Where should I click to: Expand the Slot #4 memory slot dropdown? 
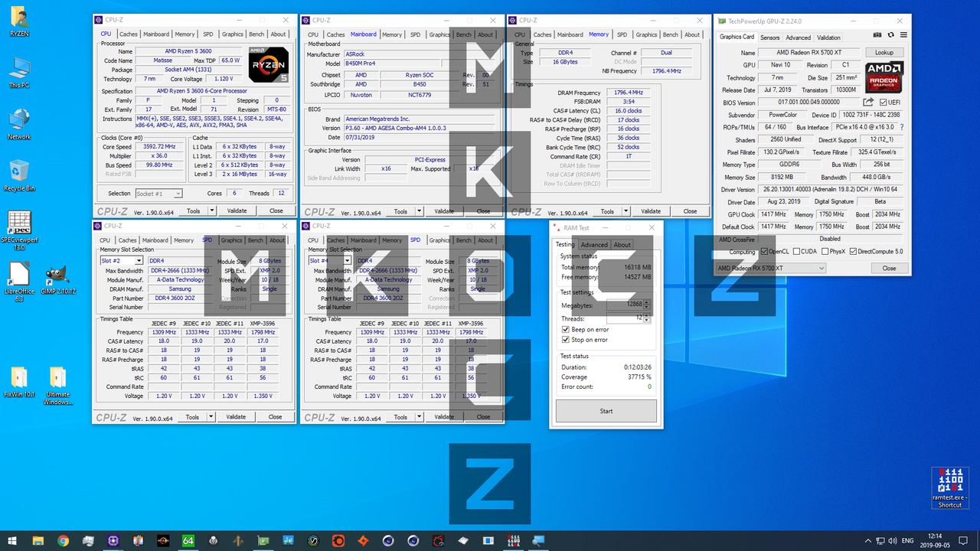[347, 261]
